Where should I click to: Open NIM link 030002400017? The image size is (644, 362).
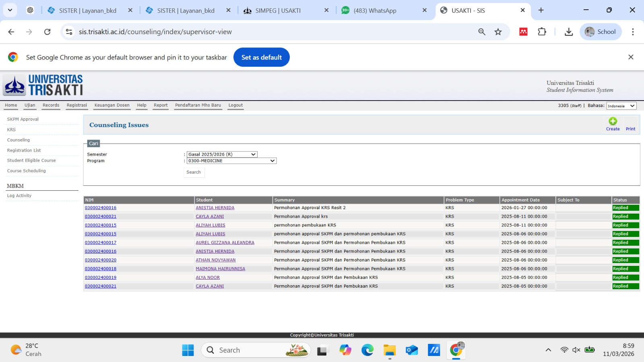[x=101, y=243]
